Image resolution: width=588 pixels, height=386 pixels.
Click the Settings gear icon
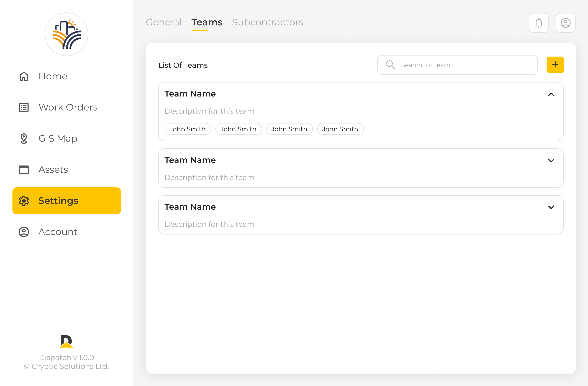(24, 201)
